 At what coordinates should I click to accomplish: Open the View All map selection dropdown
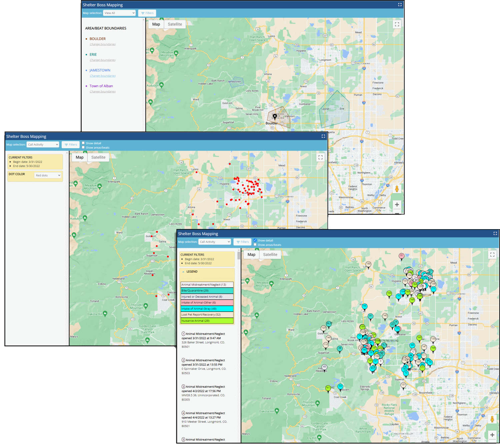119,13
